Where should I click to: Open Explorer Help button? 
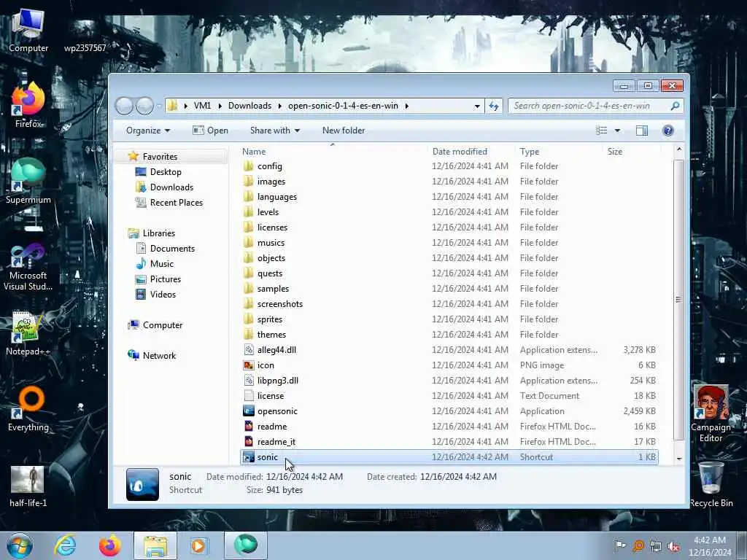(668, 131)
